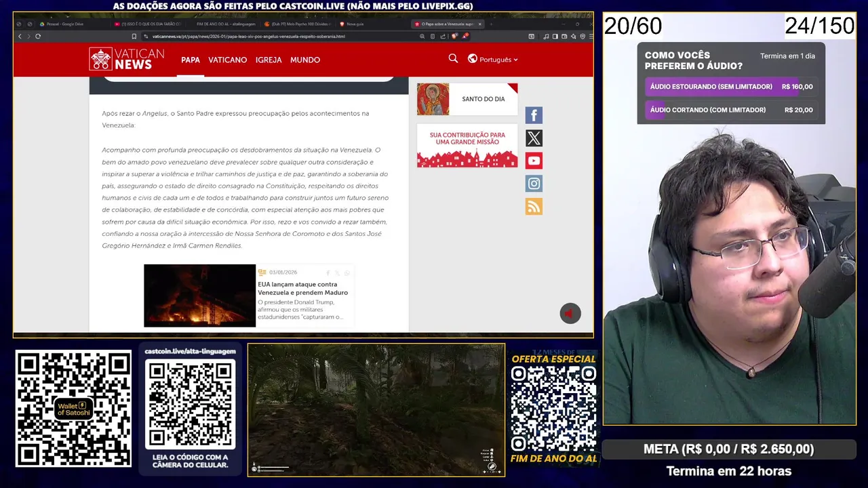
Task: Open reader mode icon in address bar
Action: (x=433, y=36)
